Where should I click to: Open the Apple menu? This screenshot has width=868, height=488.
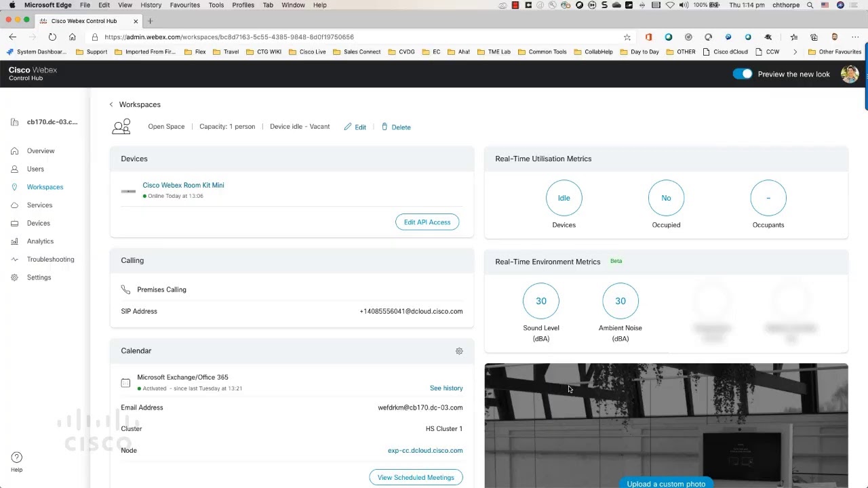pyautogui.click(x=12, y=5)
